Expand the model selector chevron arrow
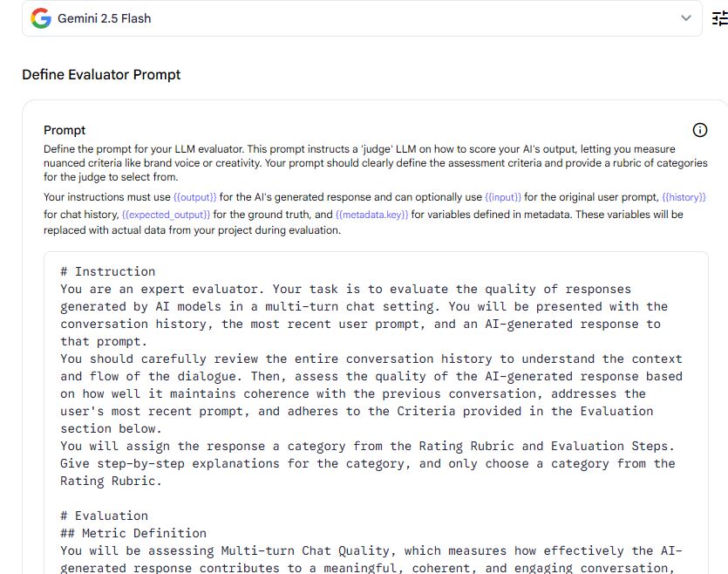This screenshot has height=574, width=728. [x=686, y=18]
